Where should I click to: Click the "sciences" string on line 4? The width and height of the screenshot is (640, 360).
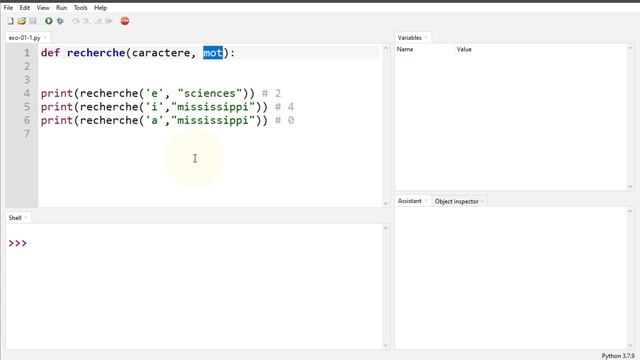[x=210, y=93]
